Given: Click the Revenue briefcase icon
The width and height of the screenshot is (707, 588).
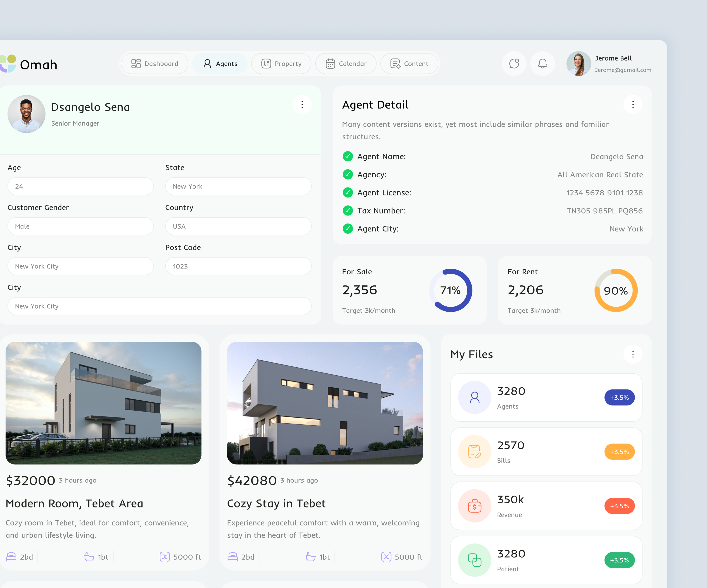Looking at the screenshot, I should click(x=474, y=506).
